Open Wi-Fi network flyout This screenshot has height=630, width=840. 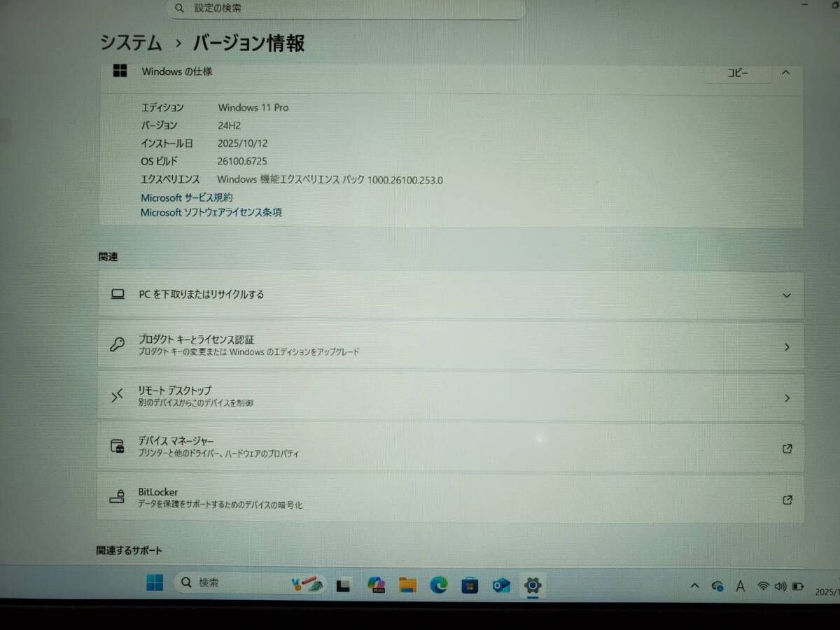tap(764, 587)
